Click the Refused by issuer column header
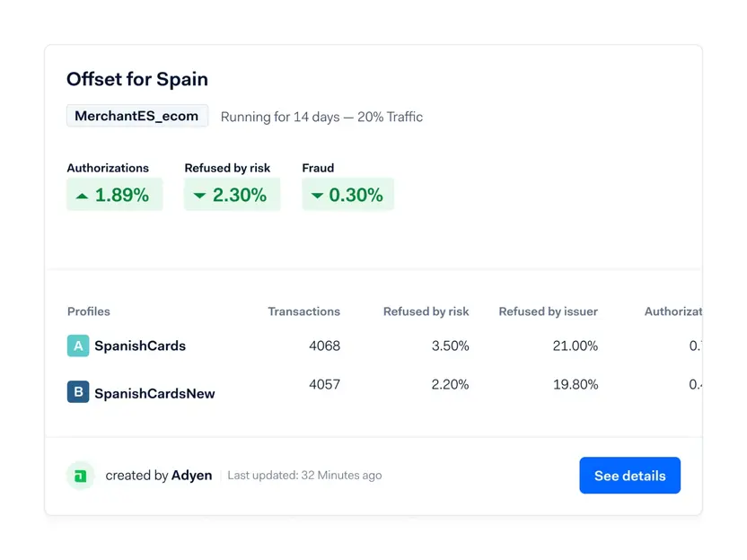 click(x=548, y=311)
